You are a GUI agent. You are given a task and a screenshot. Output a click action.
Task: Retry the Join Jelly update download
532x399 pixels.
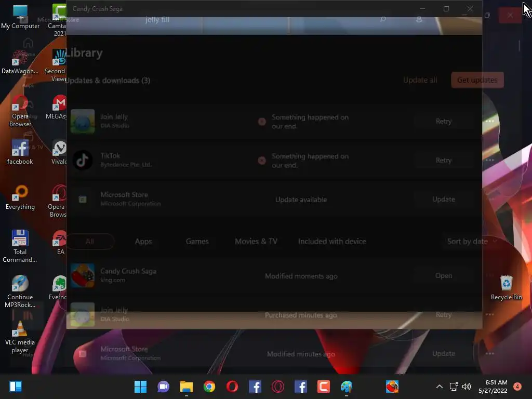point(444,122)
